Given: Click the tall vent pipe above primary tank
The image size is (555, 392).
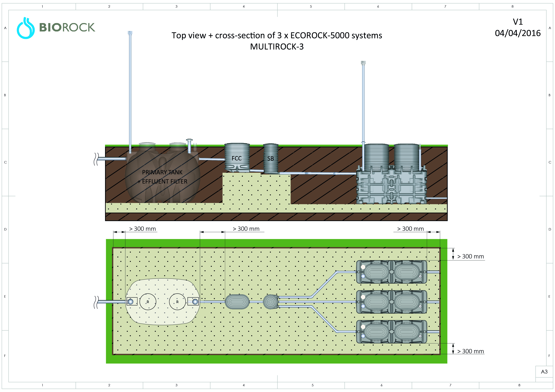Looking at the screenshot, I should click(x=130, y=92).
